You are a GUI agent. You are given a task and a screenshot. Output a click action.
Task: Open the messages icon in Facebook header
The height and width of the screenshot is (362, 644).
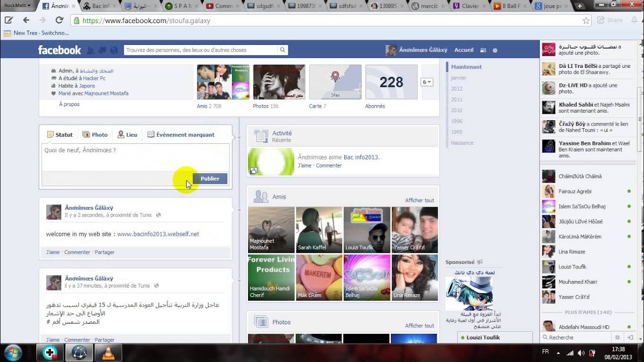[x=102, y=50]
